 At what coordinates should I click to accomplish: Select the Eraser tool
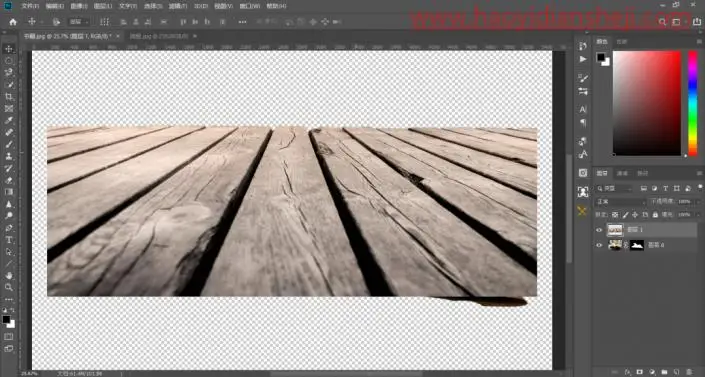[x=9, y=180]
